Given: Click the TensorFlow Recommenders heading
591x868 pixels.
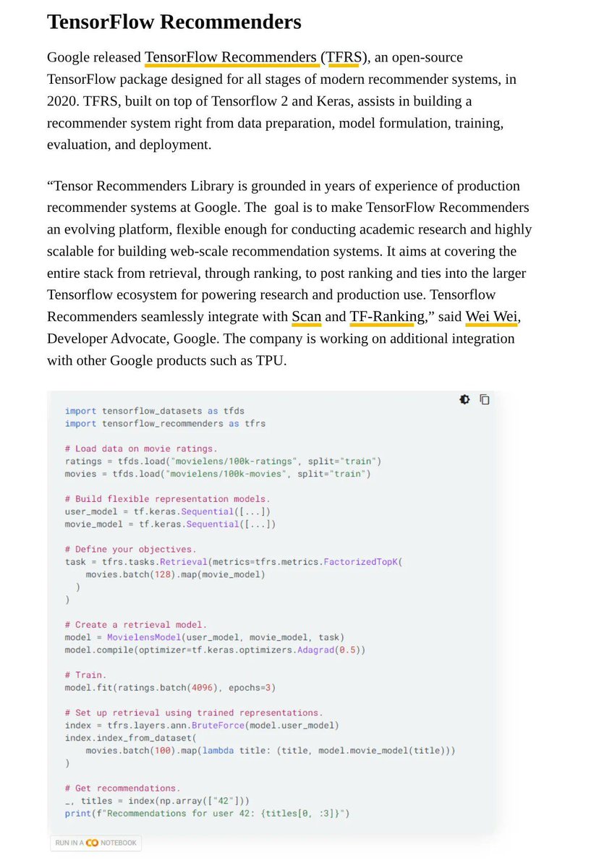Looking at the screenshot, I should pos(174,22).
